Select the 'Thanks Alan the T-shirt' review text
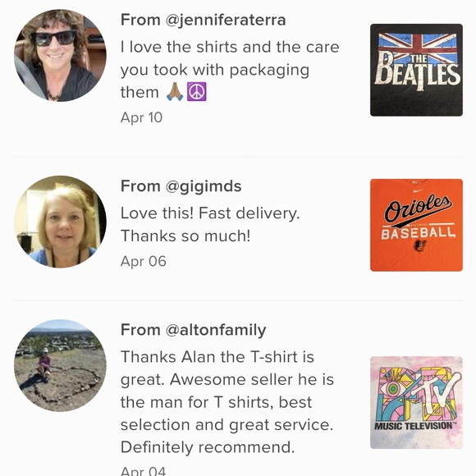The width and height of the screenshot is (476, 476). tap(227, 402)
